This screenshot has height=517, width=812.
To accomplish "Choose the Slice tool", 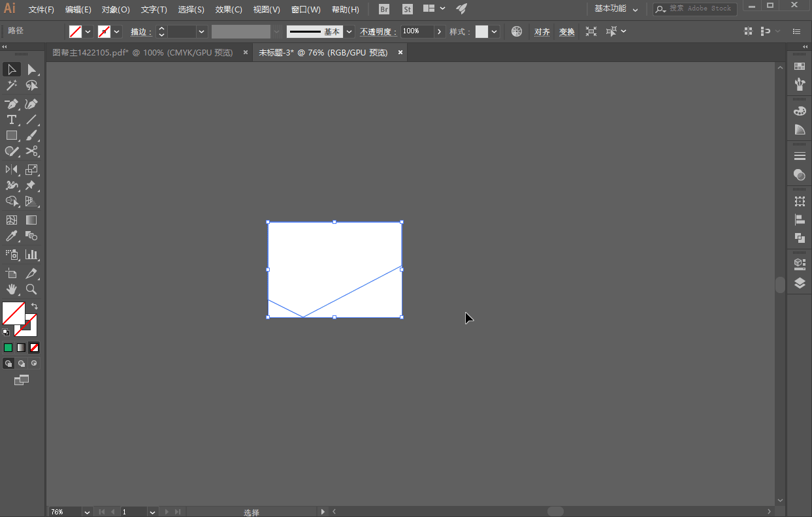I will point(31,274).
